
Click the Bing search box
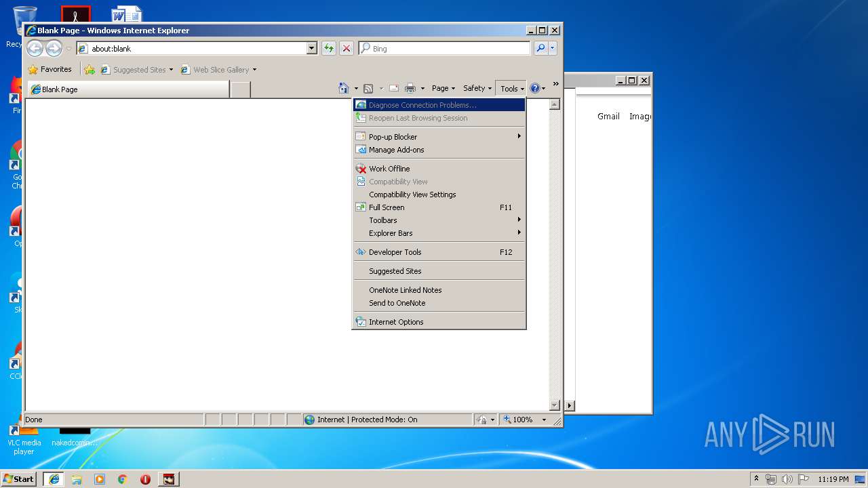(x=445, y=48)
